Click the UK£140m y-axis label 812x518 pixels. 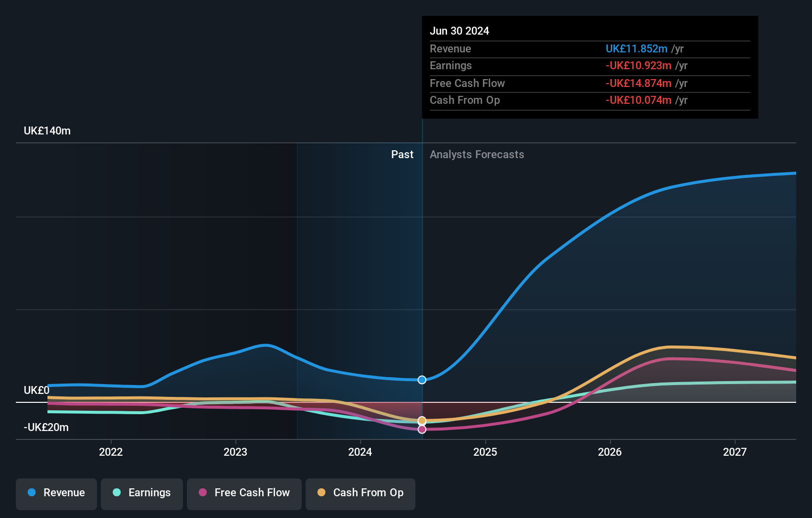click(47, 131)
